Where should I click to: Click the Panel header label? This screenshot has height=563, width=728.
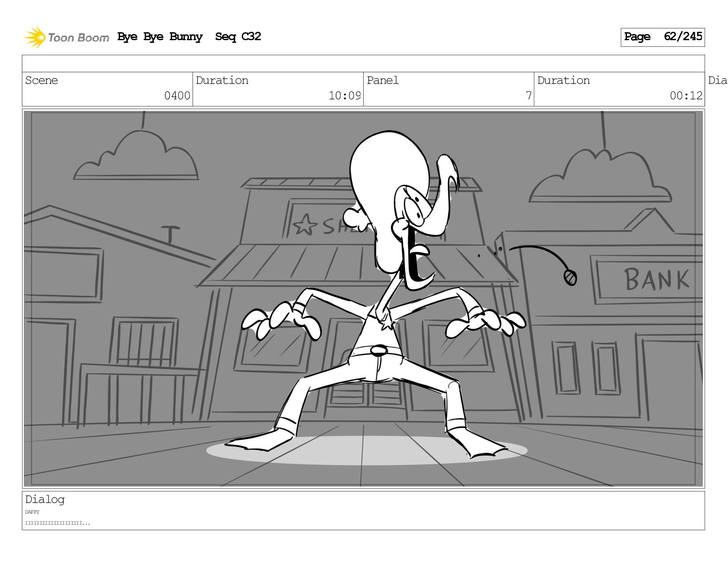(383, 80)
